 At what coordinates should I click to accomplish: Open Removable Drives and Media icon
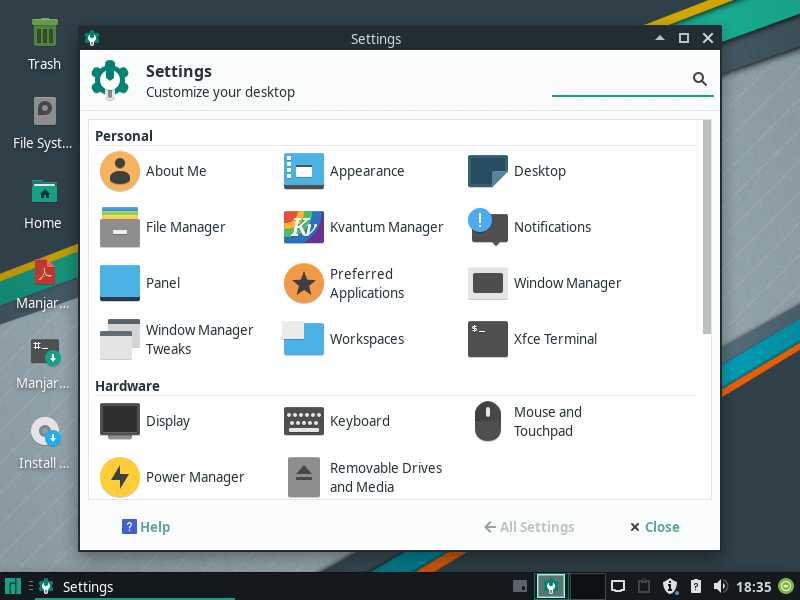click(x=304, y=477)
